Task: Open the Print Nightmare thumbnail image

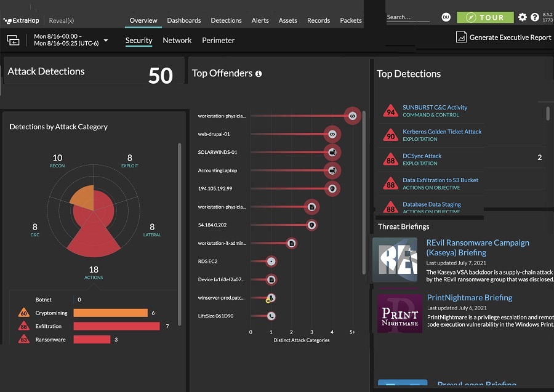Action: point(399,314)
